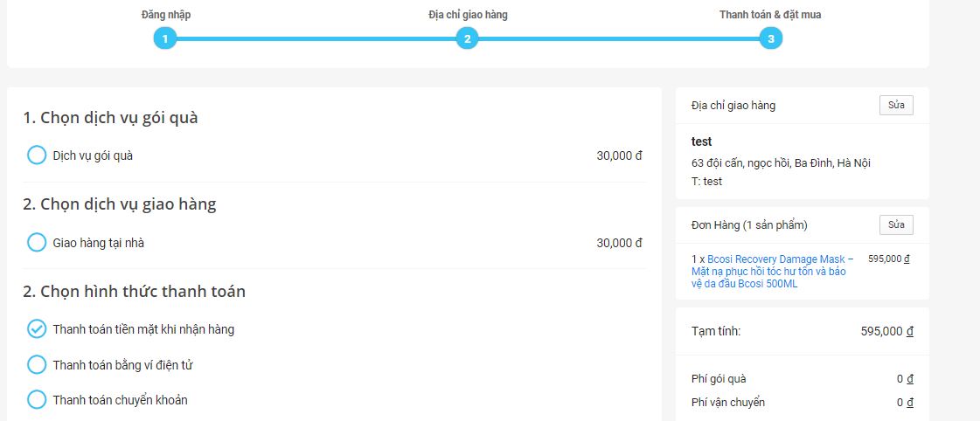Choose Thanh toán bằng ví điện tử
Image resolution: width=980 pixels, height=421 pixels.
pyautogui.click(x=37, y=365)
